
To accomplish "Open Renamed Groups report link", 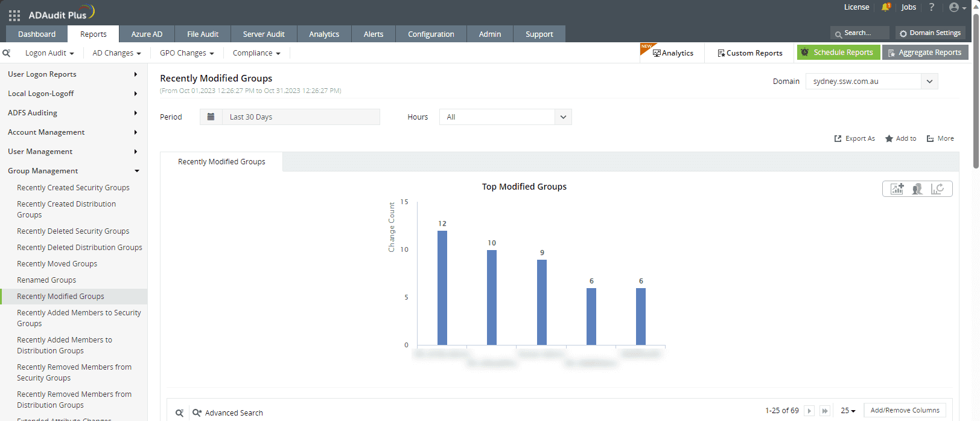I will click(46, 280).
